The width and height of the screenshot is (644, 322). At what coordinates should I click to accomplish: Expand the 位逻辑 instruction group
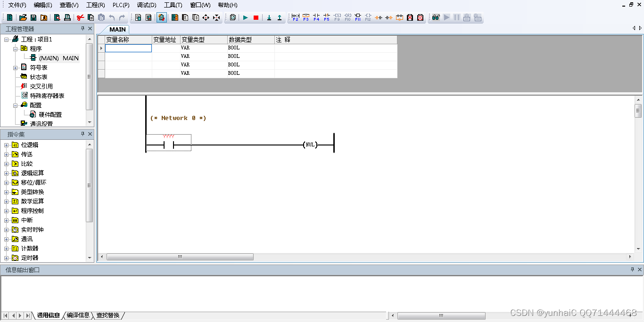tap(7, 145)
